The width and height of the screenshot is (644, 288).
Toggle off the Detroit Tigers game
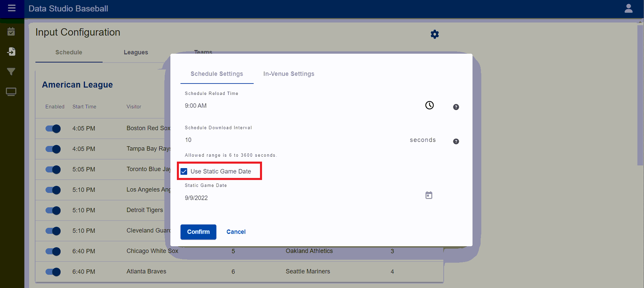coord(53,210)
